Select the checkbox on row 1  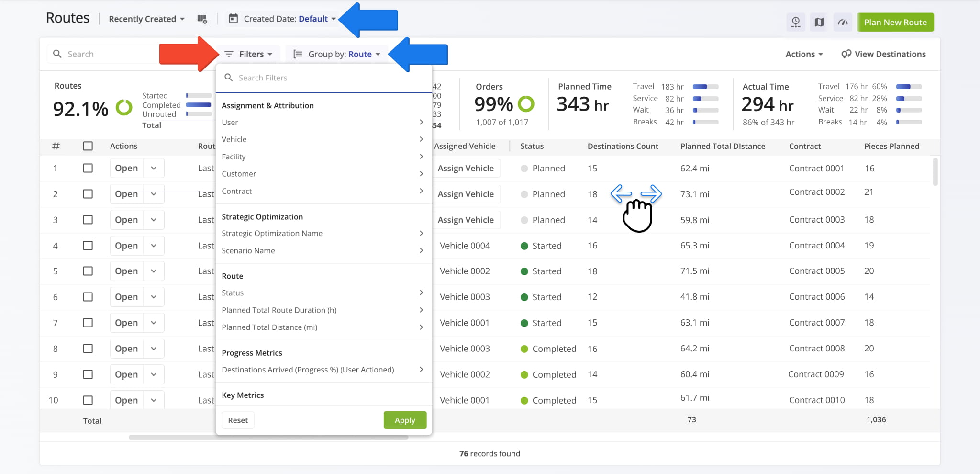[x=88, y=168]
